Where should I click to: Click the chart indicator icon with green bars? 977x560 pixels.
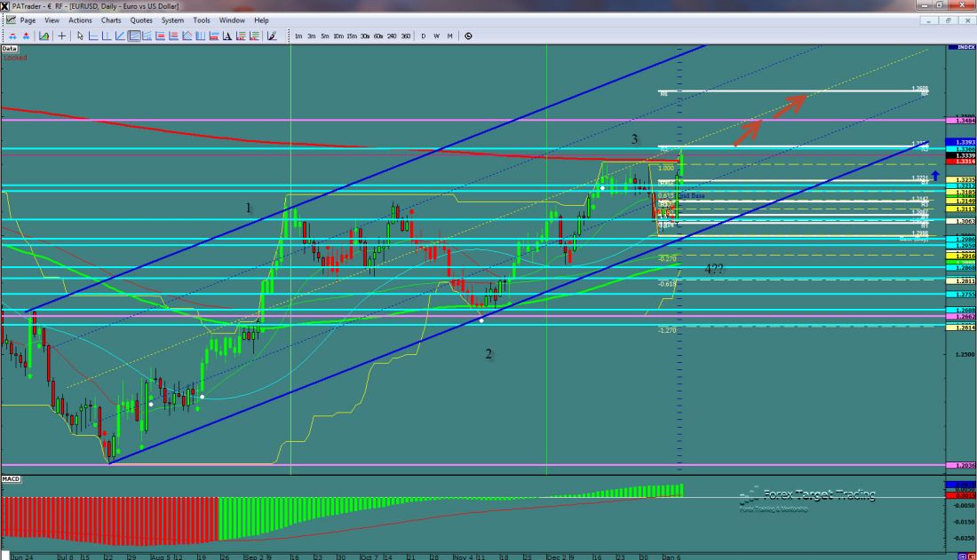tap(44, 36)
